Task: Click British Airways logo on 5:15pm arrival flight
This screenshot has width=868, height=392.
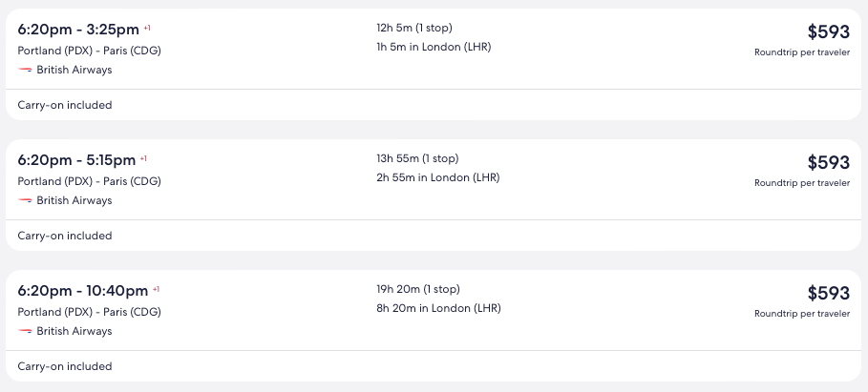Action: (x=25, y=200)
